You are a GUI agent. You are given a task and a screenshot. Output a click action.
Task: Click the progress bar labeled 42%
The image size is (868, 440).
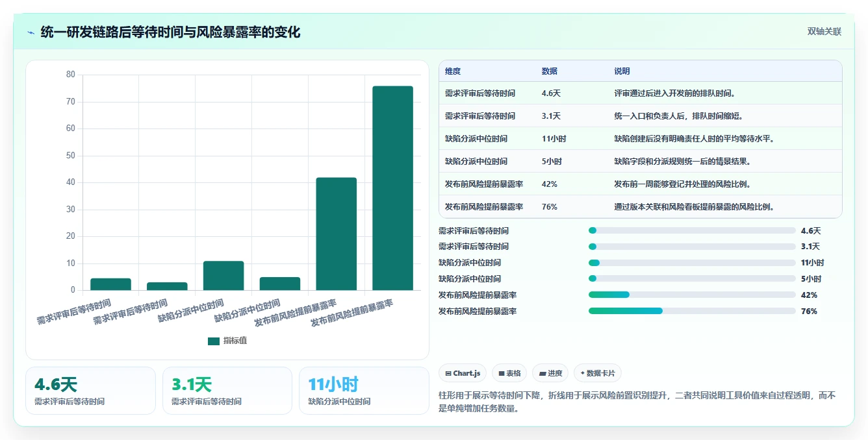point(692,295)
